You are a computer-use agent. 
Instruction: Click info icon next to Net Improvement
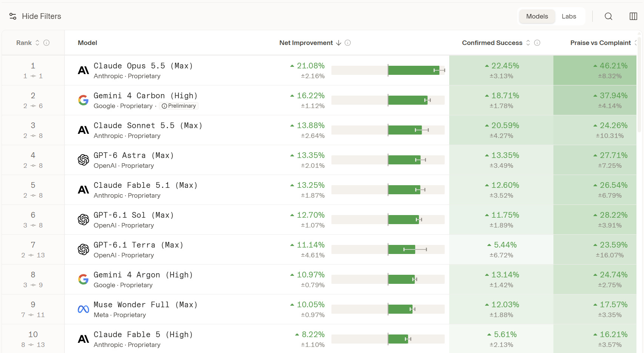click(348, 43)
